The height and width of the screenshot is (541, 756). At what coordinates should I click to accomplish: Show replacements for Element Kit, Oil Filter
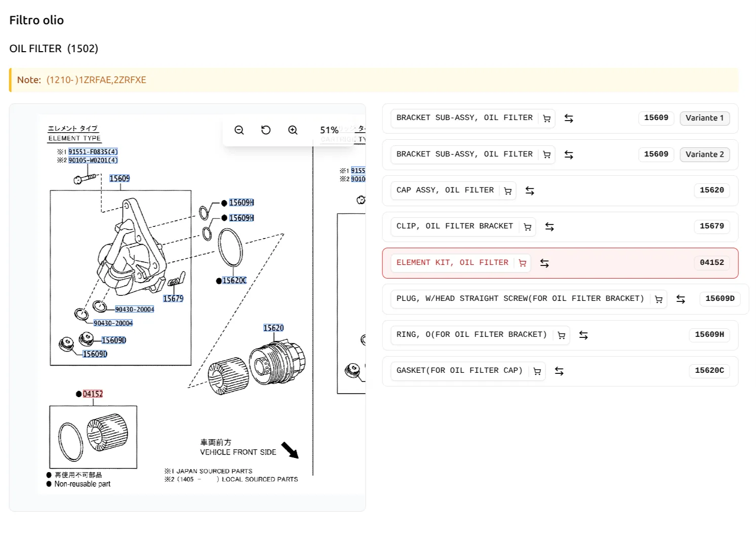click(x=544, y=263)
